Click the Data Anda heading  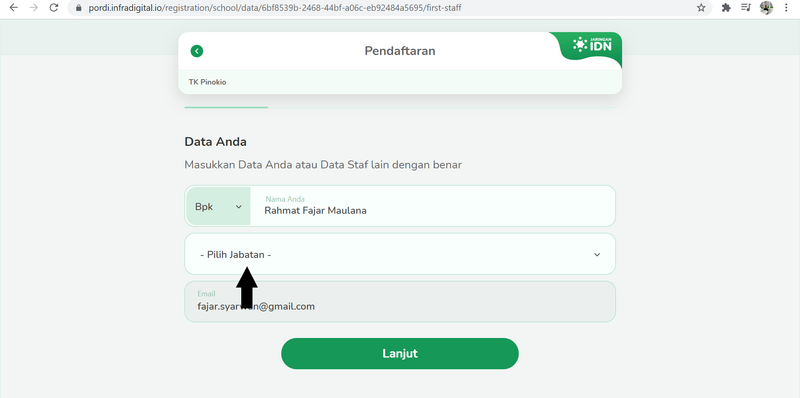click(215, 142)
